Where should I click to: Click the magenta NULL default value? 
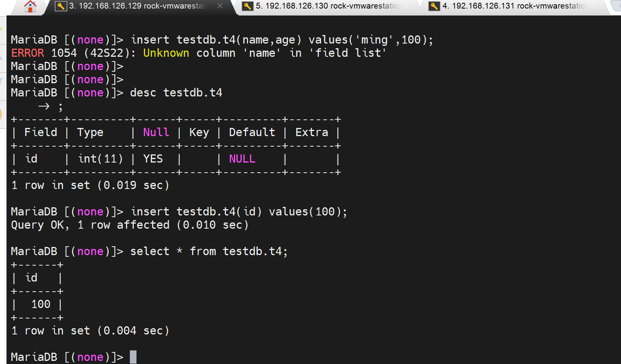tap(242, 159)
